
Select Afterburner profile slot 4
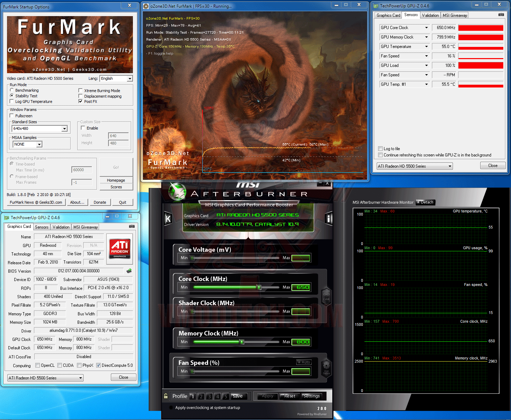click(x=218, y=396)
